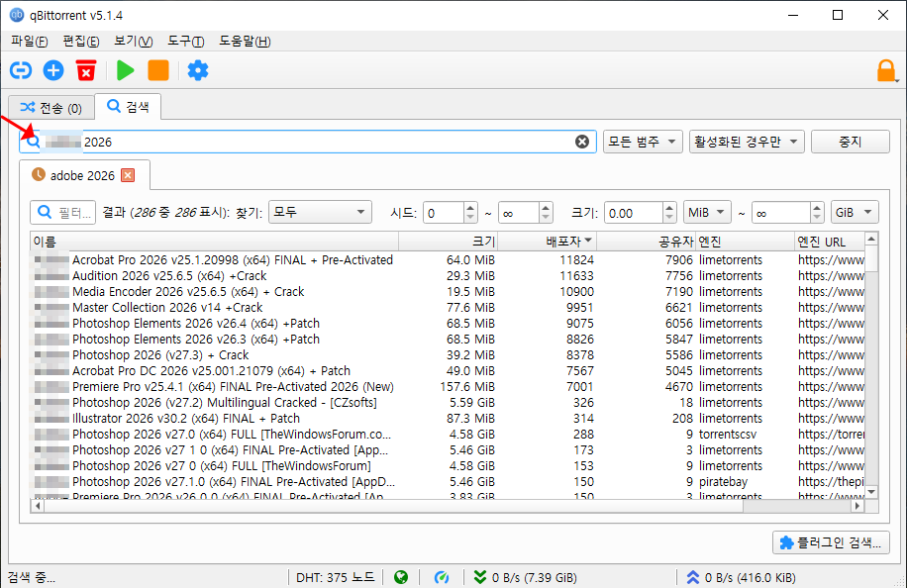This screenshot has height=588, width=907.
Task: Open the 플러그인 검색... button
Action: pyautogui.click(x=831, y=542)
